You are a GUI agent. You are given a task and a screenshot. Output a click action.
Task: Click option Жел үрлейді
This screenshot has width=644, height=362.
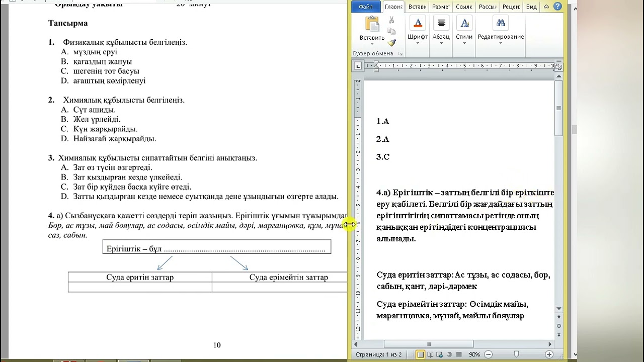(97, 119)
